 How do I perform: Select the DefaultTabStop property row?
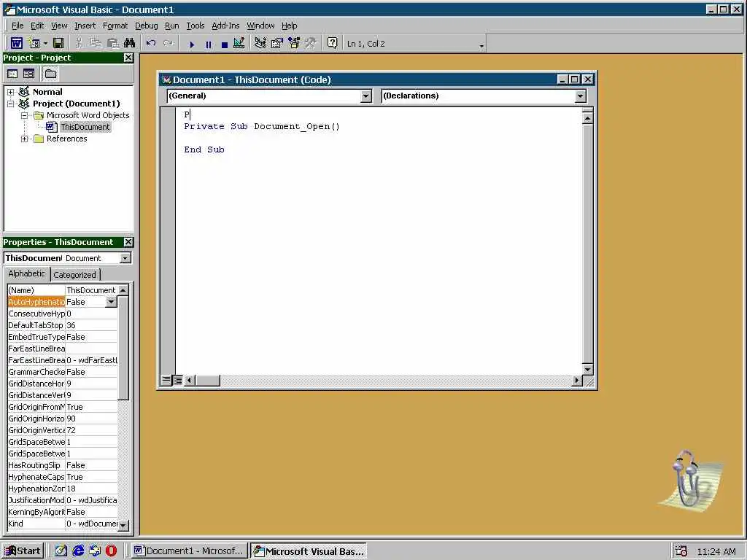click(63, 325)
